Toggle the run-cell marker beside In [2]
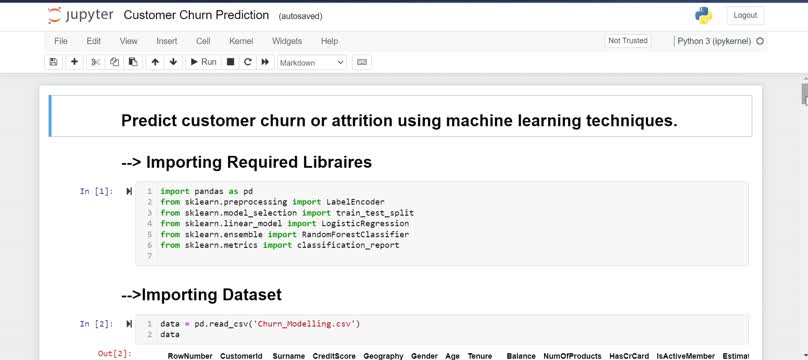 tap(129, 324)
